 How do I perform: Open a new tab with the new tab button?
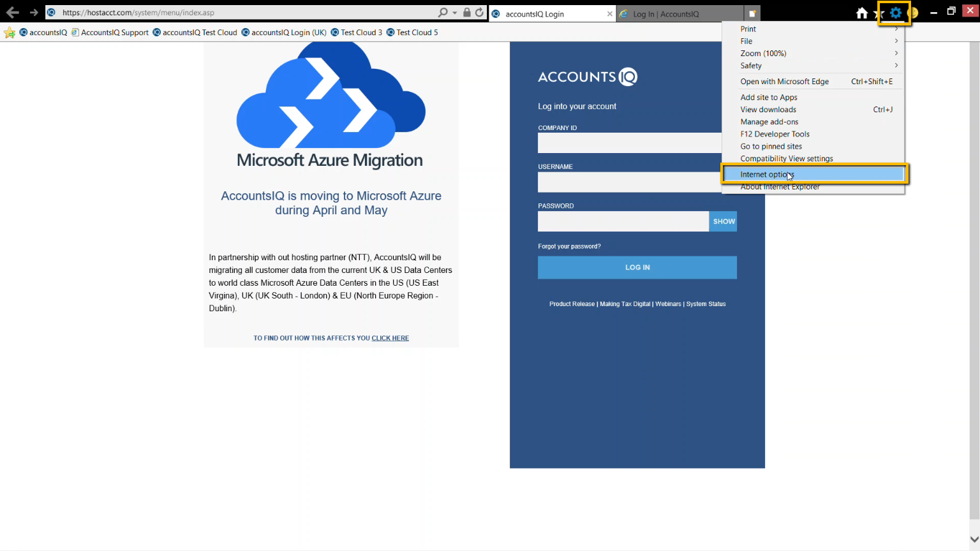752,13
